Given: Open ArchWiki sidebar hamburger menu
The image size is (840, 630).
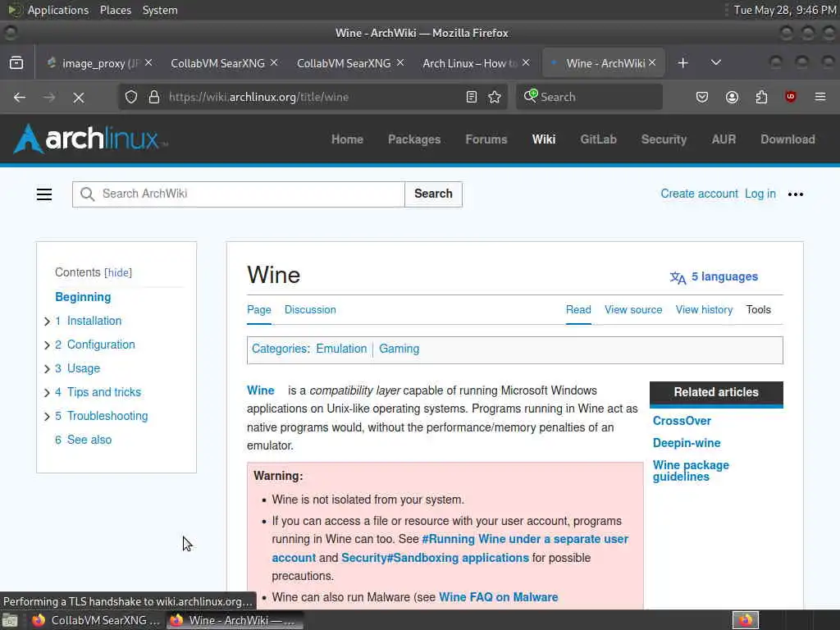Looking at the screenshot, I should tap(44, 194).
